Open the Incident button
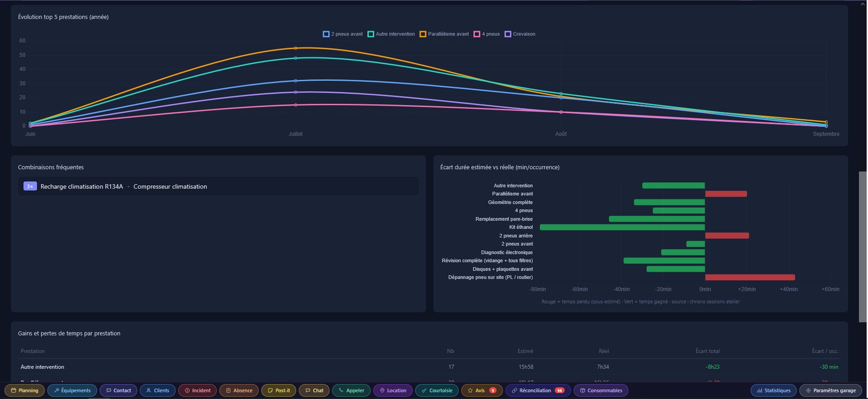This screenshot has width=868, height=399. (x=197, y=390)
